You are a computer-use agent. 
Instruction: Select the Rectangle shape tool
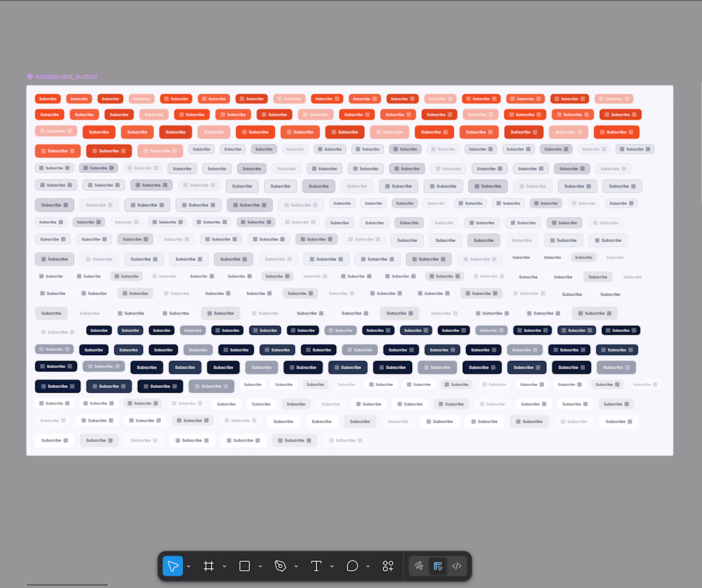coord(244,566)
